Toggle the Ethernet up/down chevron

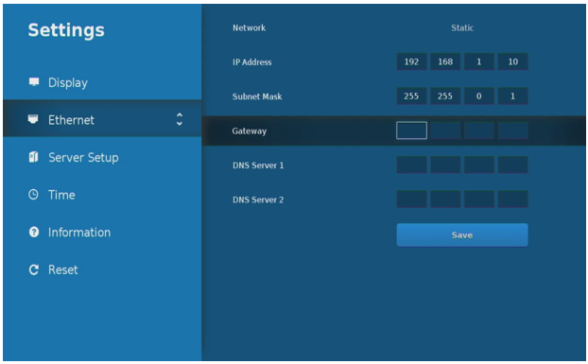click(x=180, y=119)
